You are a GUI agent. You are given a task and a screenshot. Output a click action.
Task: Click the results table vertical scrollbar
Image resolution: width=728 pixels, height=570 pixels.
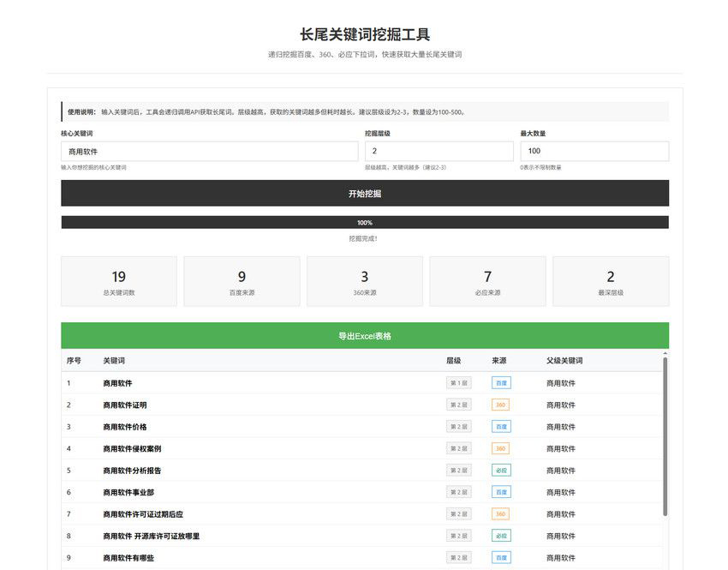[x=665, y=437]
